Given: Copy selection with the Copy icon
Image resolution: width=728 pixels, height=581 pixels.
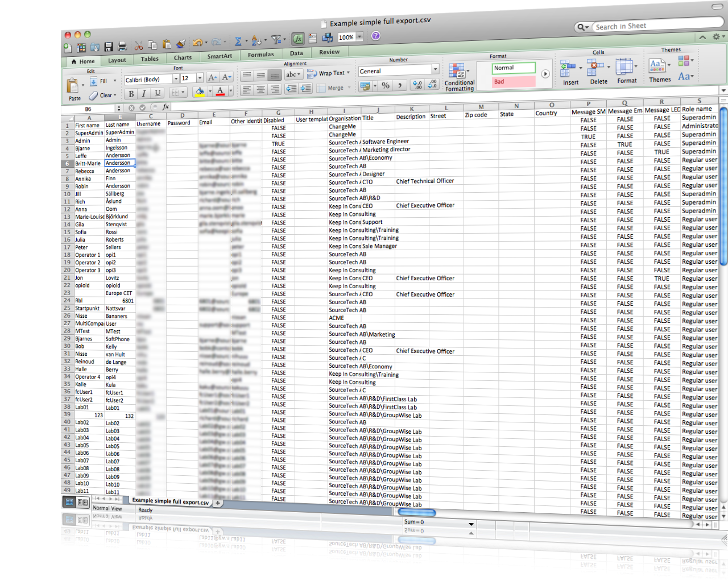Looking at the screenshot, I should pyautogui.click(x=152, y=45).
